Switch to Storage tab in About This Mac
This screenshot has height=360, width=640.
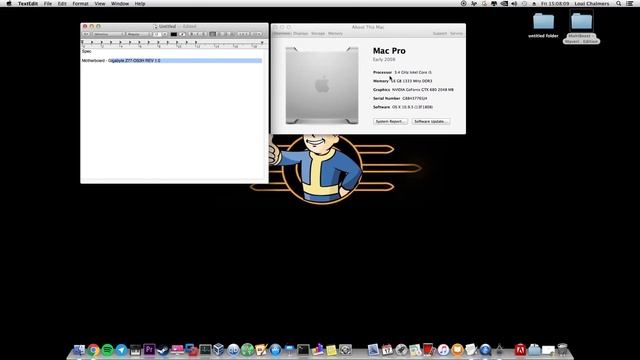point(318,33)
